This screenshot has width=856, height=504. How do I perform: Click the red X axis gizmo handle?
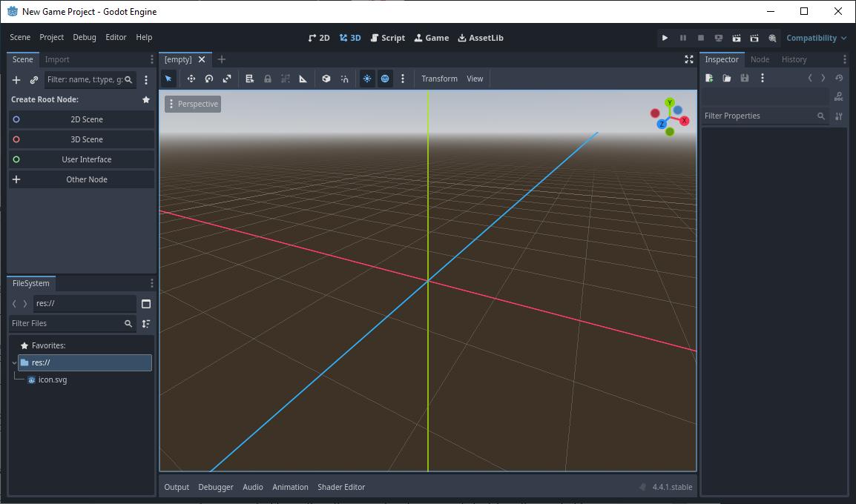(x=685, y=120)
